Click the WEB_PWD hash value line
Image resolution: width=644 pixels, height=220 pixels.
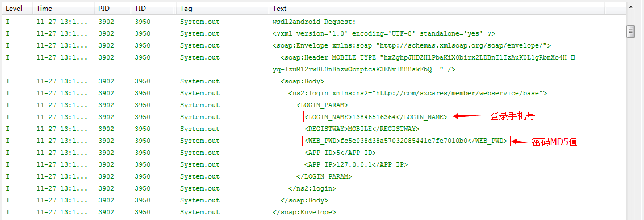[406, 141]
